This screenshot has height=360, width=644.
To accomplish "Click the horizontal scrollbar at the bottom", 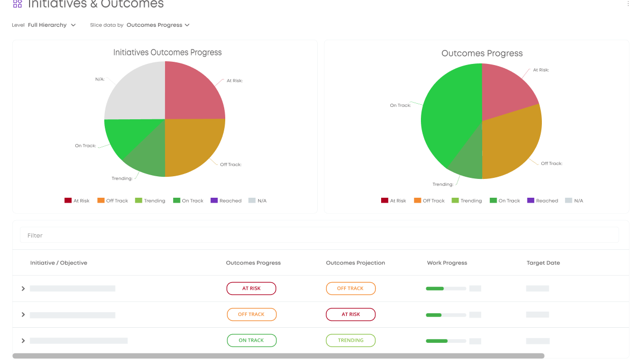I will point(278,356).
